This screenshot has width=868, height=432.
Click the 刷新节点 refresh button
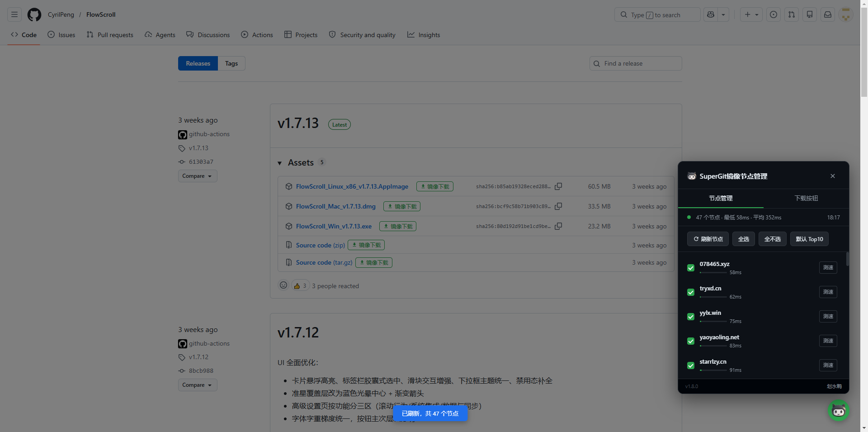pyautogui.click(x=708, y=239)
